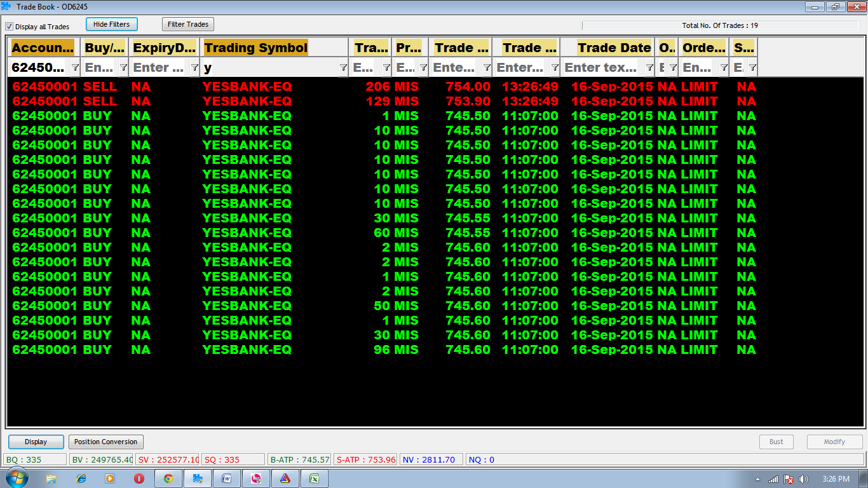Viewport: 868px width, 488px height.
Task: Open filter icon for last S... column
Action: (x=752, y=67)
